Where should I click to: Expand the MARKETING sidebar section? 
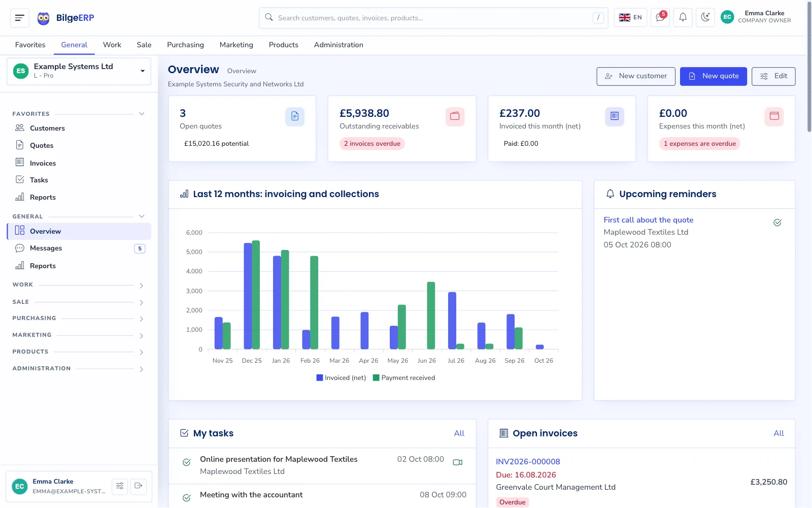142,336
